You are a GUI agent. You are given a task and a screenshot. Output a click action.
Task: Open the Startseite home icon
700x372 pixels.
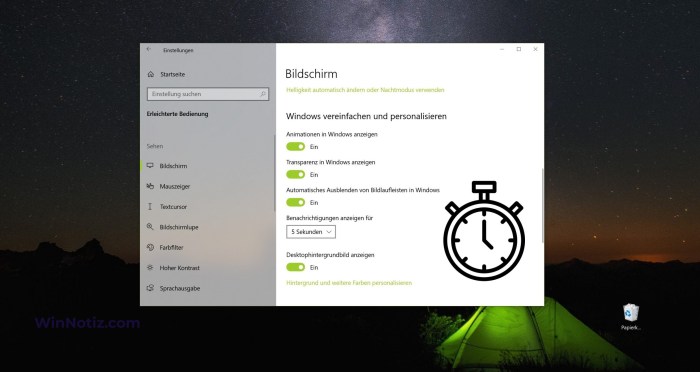point(151,74)
